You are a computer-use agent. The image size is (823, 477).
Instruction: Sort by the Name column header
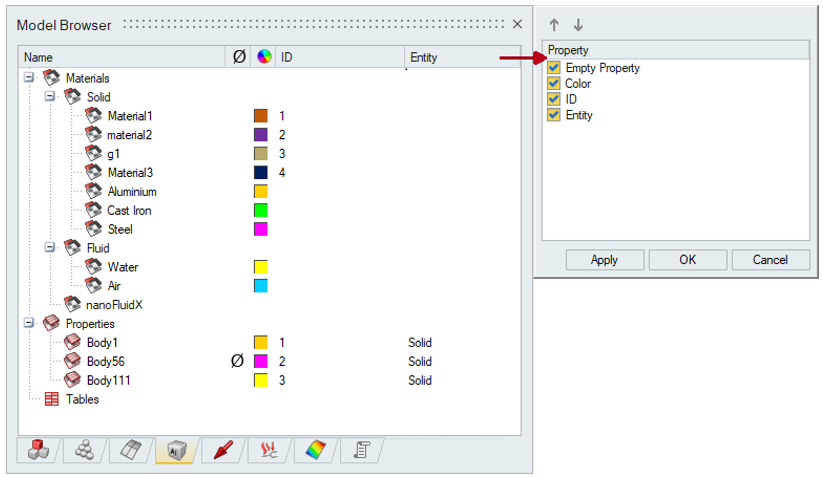point(122,57)
